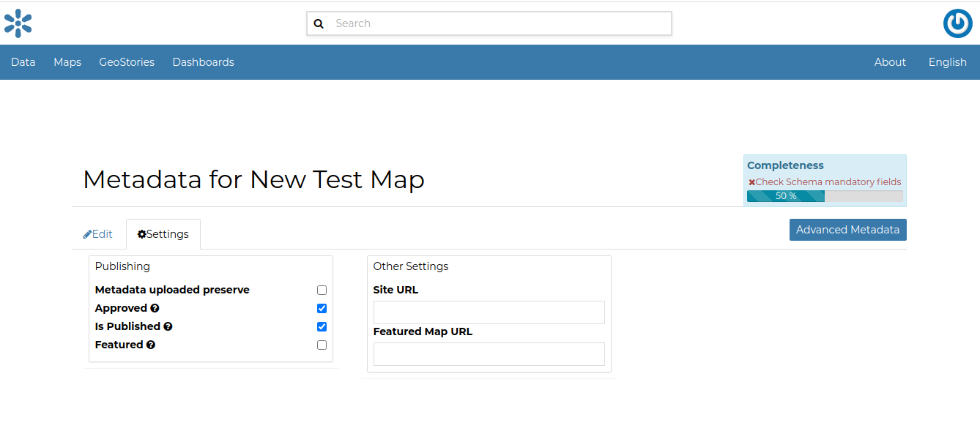Click the search magnifier icon
This screenshot has width=980, height=431.
click(x=319, y=23)
